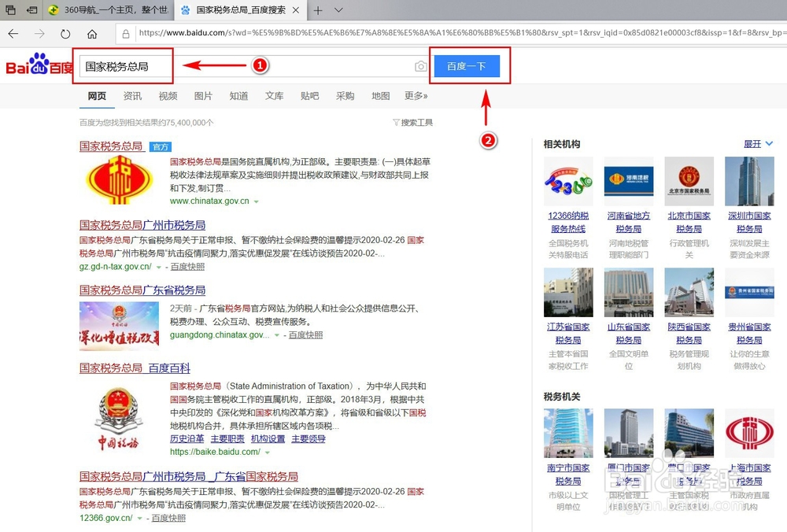787x532 pixels.
Task: Open 国家税务总局广州市税务局 result link
Action: (142, 225)
